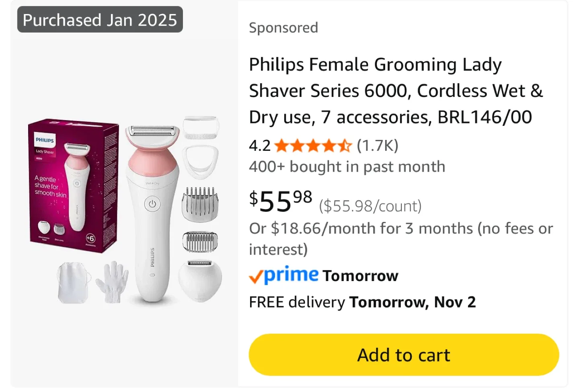Image resolution: width=579 pixels, height=392 pixels.
Task: Click the BRL146/00 model number in title
Action: click(x=485, y=117)
